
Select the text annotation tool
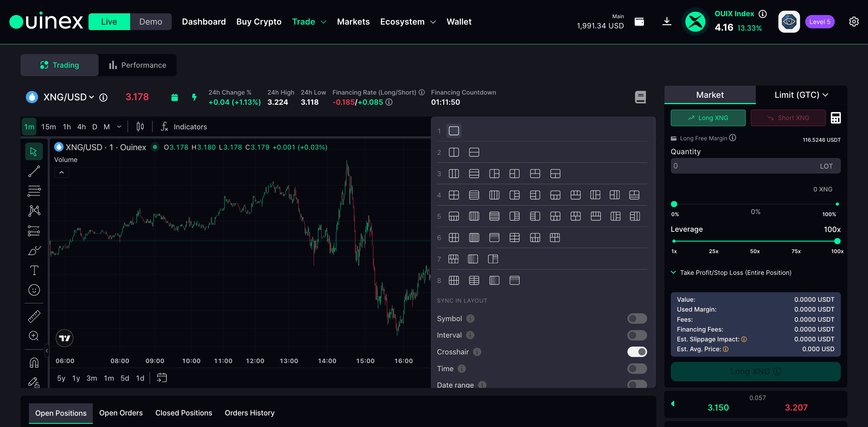(34, 270)
